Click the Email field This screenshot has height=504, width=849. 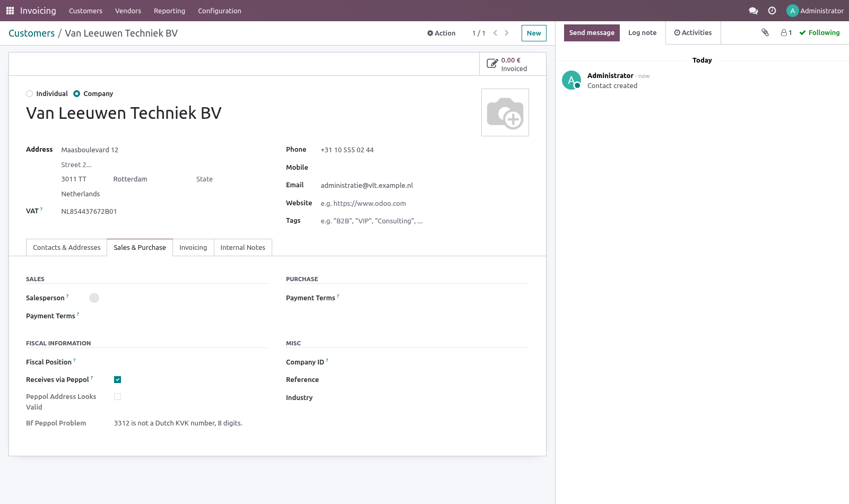(x=424, y=185)
